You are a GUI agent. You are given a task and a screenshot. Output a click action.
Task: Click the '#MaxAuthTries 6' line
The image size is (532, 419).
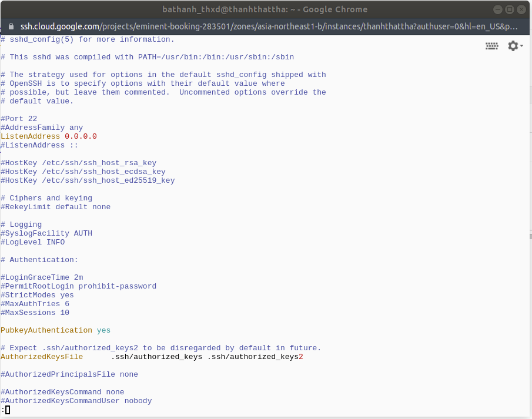pos(35,304)
